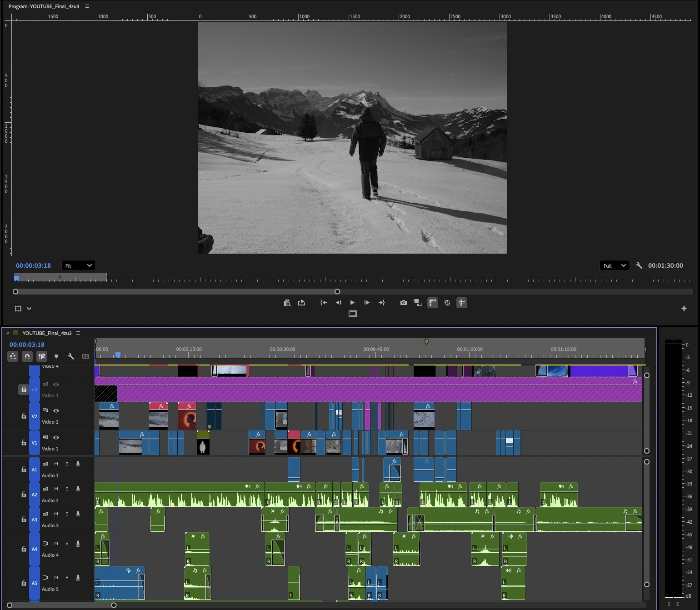Open the Fit zoom level dropdown
700x610 pixels.
pyautogui.click(x=78, y=265)
